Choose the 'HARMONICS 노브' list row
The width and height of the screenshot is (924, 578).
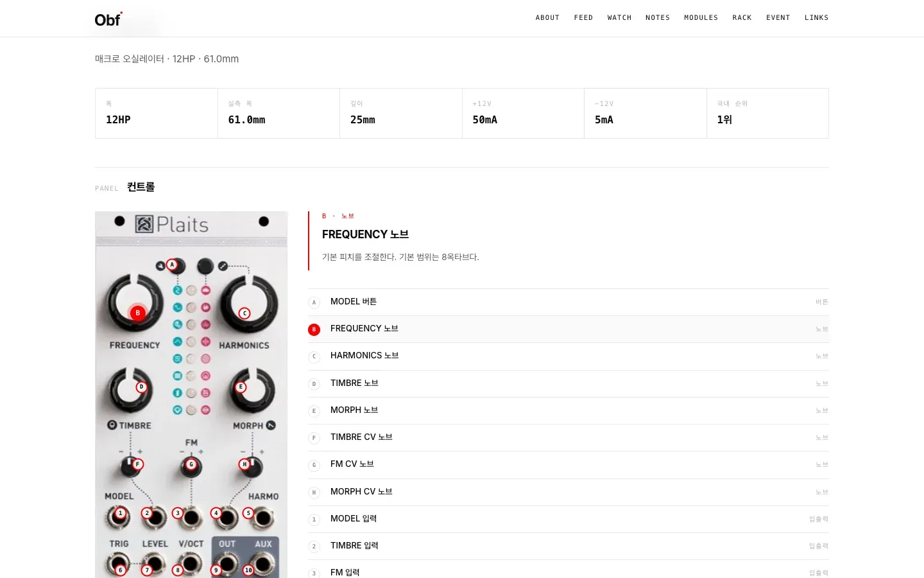click(x=569, y=356)
